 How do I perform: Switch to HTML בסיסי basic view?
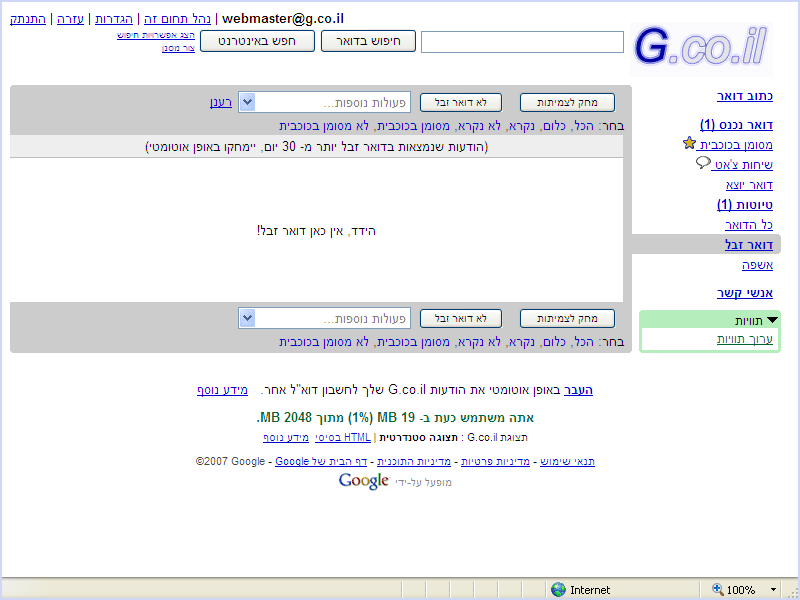click(x=342, y=437)
